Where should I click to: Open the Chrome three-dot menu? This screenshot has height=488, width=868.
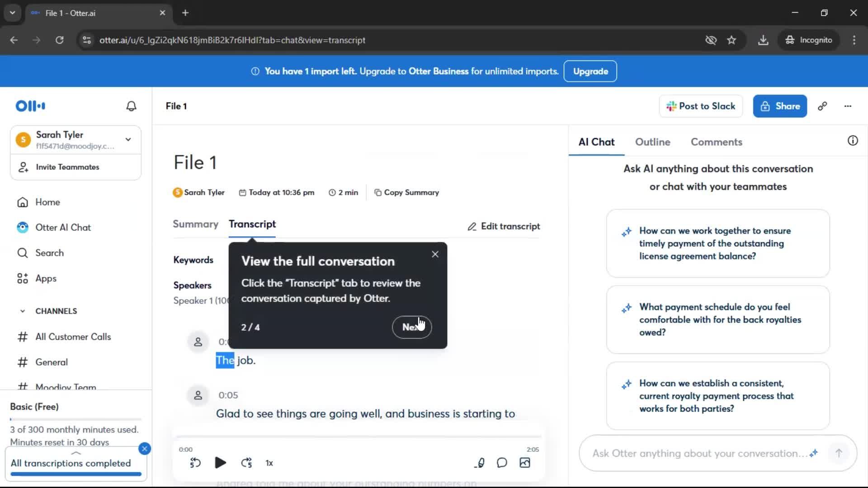click(854, 40)
